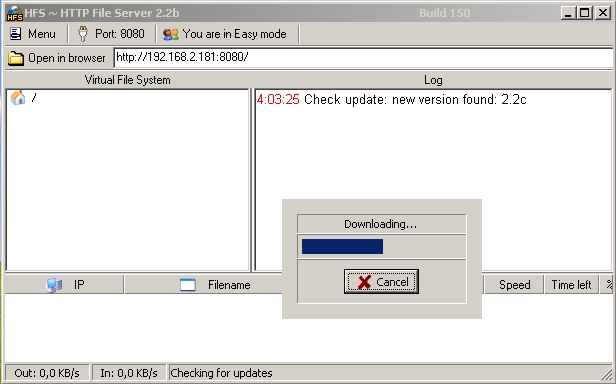
Task: Open the Menu button icon
Action: point(15,34)
